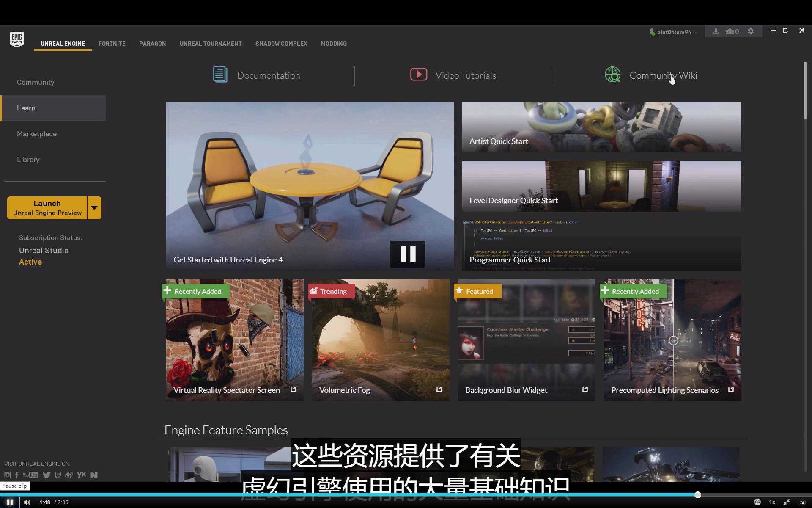The image size is (812, 508).
Task: Click the Epic Games logo icon
Action: [x=17, y=39]
